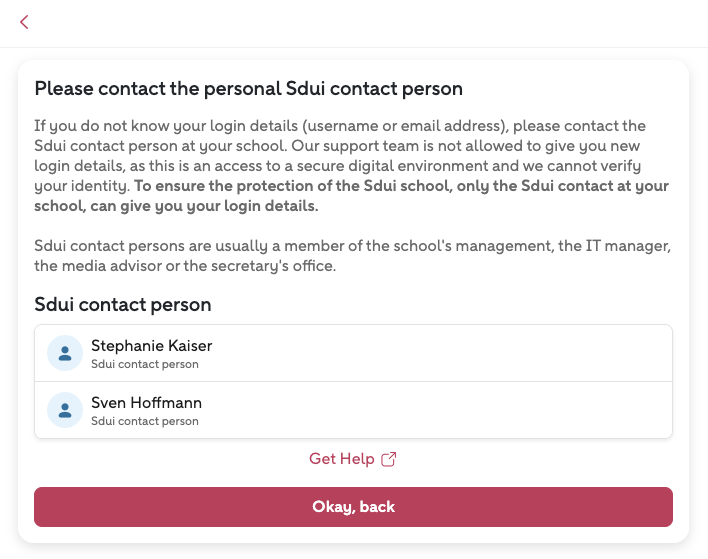The width and height of the screenshot is (708, 559).
Task: Open the Get Help link
Action: click(342, 459)
